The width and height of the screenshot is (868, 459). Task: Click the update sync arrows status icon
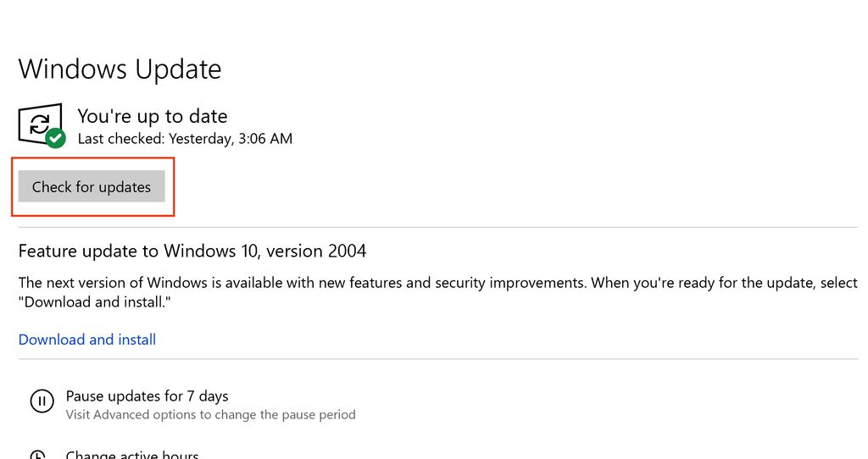coord(38,124)
